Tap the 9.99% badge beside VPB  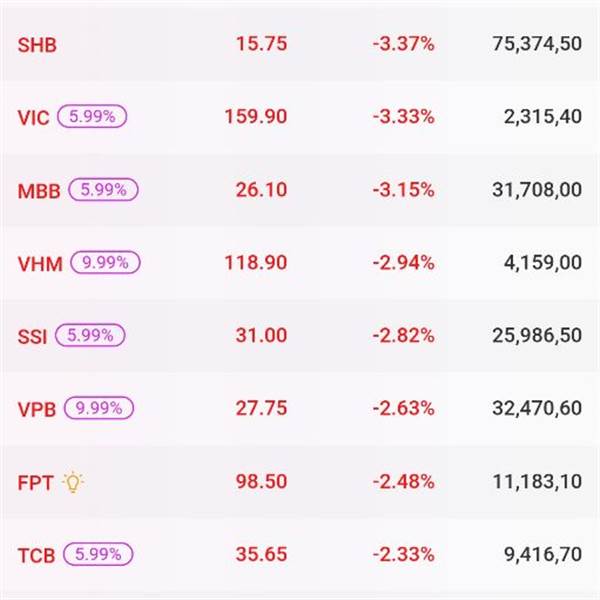point(99,408)
